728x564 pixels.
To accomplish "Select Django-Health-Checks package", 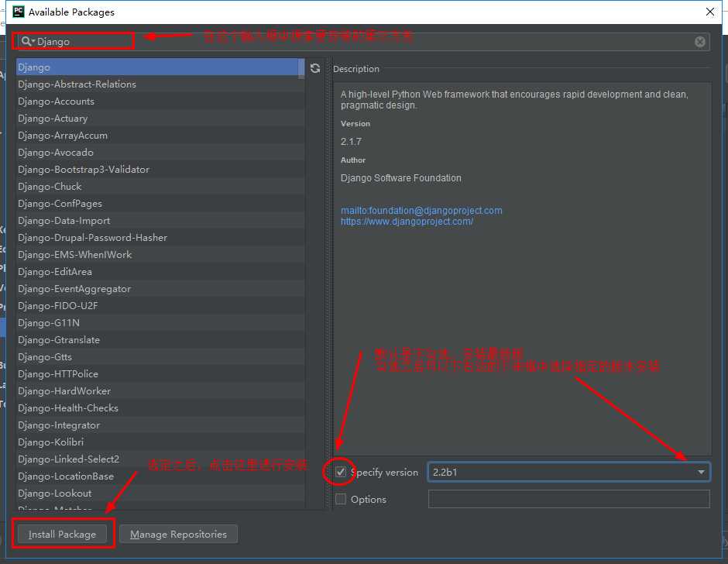I will click(x=160, y=408).
